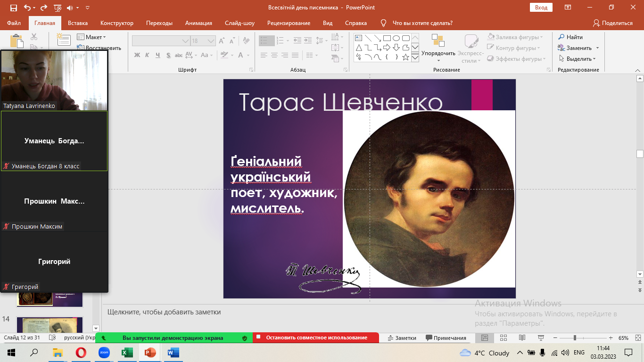Pick the isosceles triangle shape
644x362 pixels.
358,48
